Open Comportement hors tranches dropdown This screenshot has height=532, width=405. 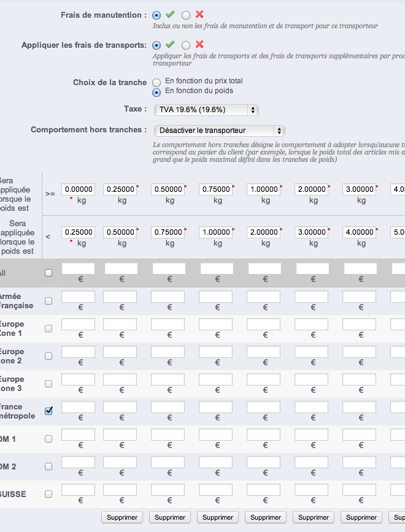point(220,131)
